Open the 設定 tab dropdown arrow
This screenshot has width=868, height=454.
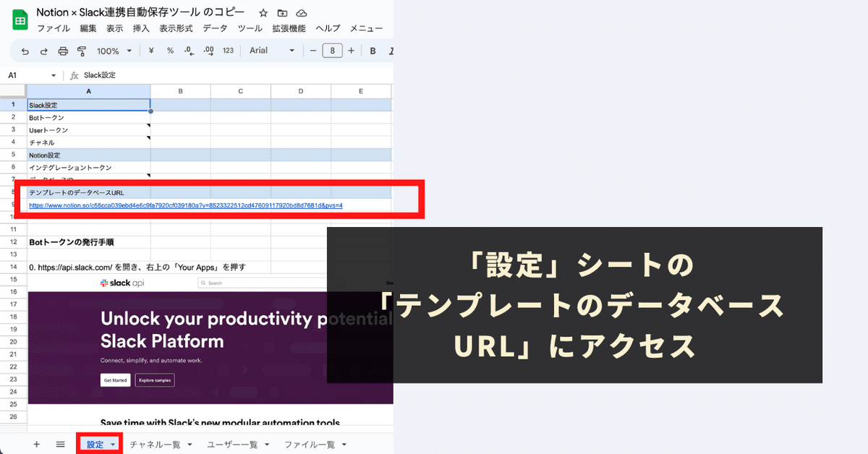tap(113, 445)
